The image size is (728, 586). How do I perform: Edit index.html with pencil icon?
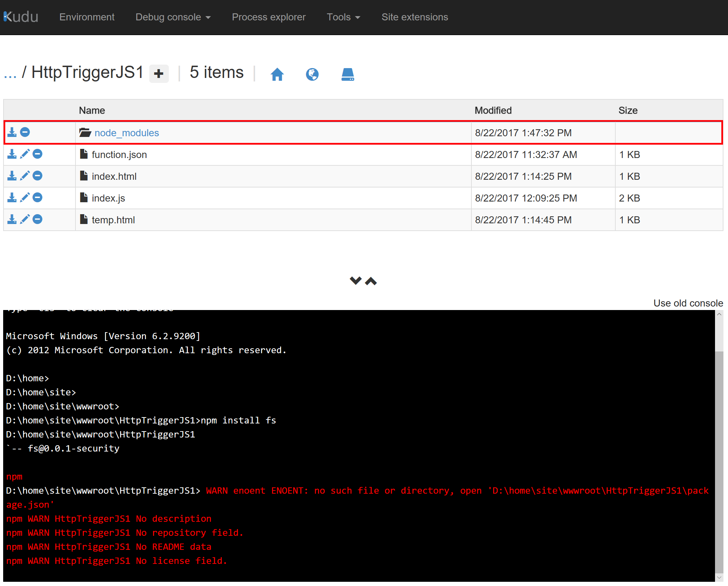point(25,176)
